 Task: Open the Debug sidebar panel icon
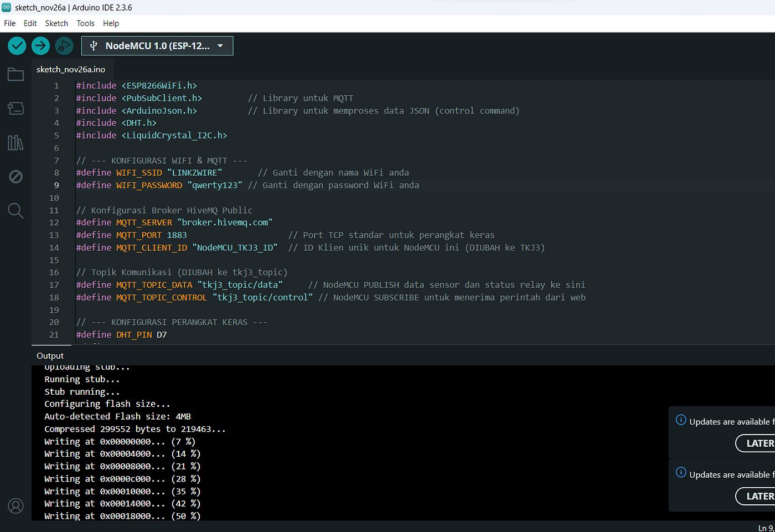pyautogui.click(x=15, y=177)
